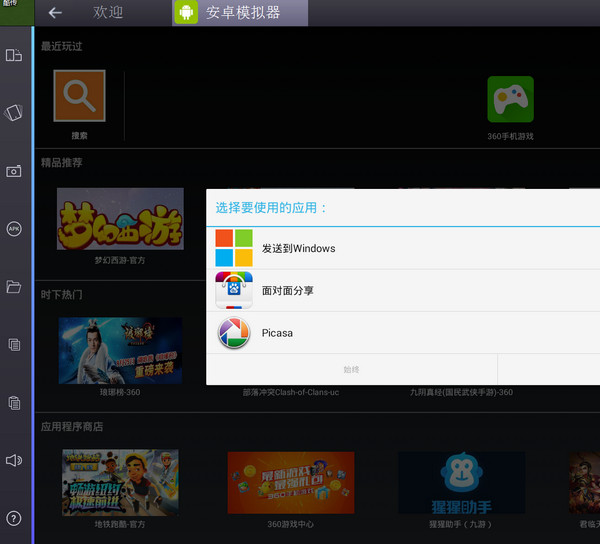Open the 地铁跑酷-官方 game thumbnail
This screenshot has height=544, width=600.
(x=120, y=482)
